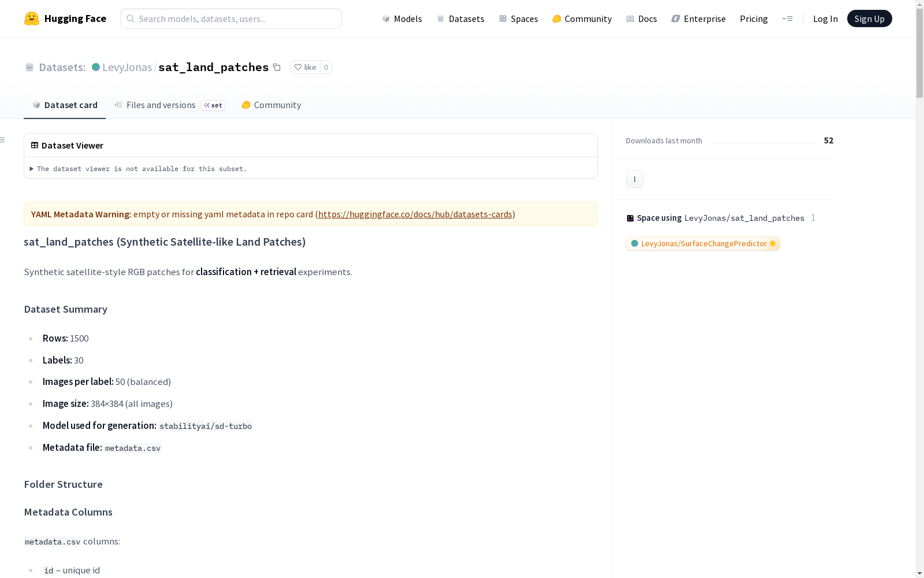Click the Downloads last month count 52
Viewport: 924px width, 578px height.
[829, 140]
